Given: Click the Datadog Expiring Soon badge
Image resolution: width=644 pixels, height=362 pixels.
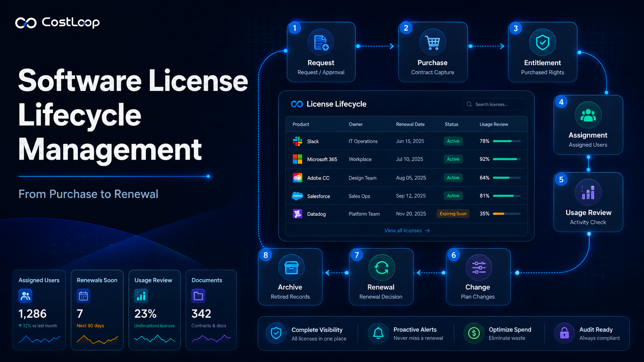Looking at the screenshot, I should (x=453, y=214).
